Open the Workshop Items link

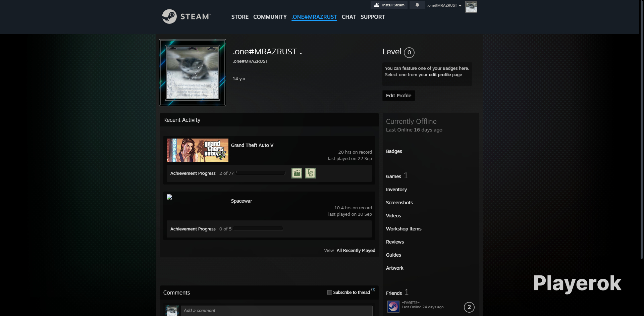(x=404, y=229)
